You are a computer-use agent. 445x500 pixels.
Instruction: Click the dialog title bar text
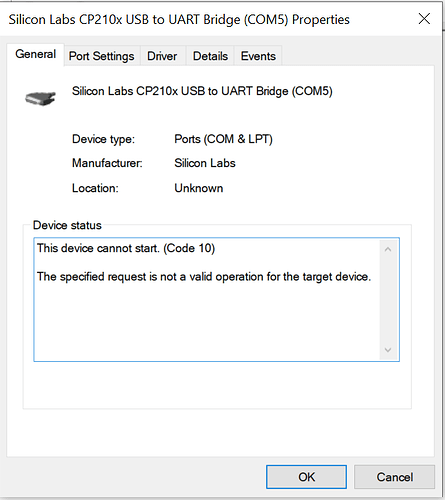point(179,20)
